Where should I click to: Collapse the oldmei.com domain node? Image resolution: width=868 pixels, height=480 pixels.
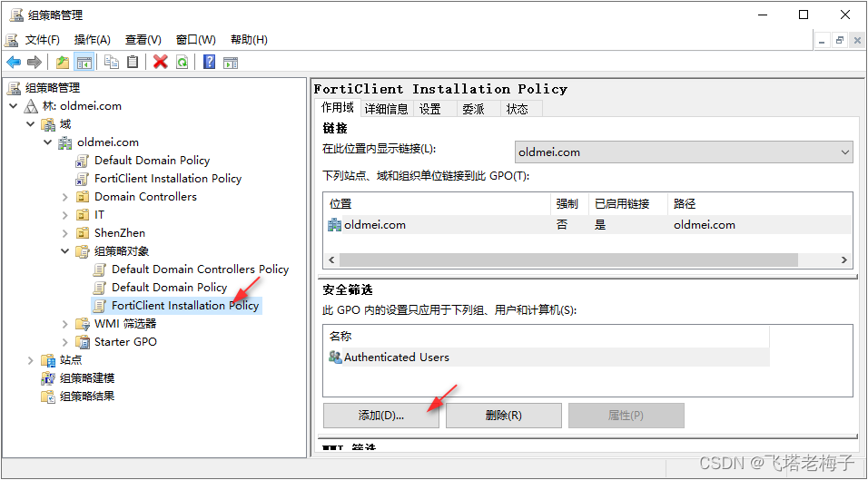click(x=47, y=142)
